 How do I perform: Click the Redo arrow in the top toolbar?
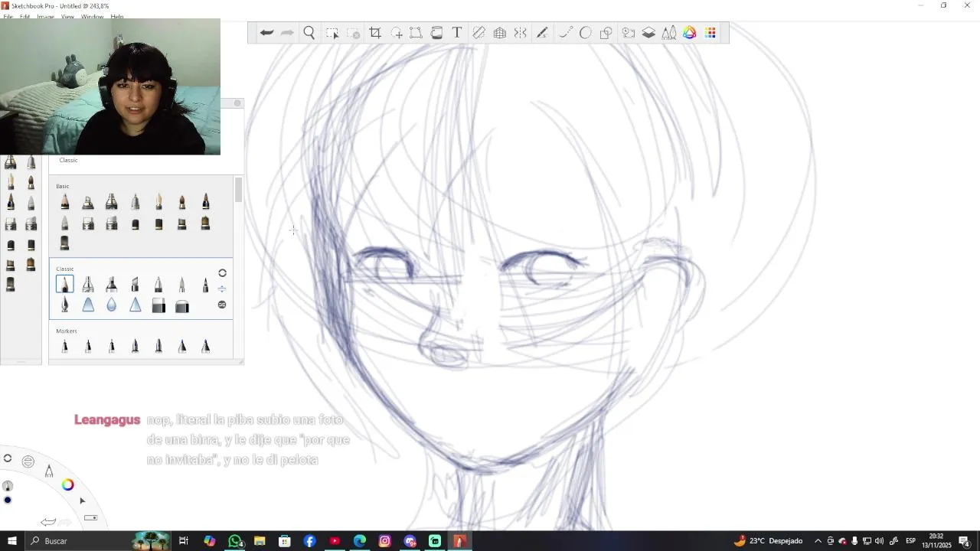[x=287, y=33]
